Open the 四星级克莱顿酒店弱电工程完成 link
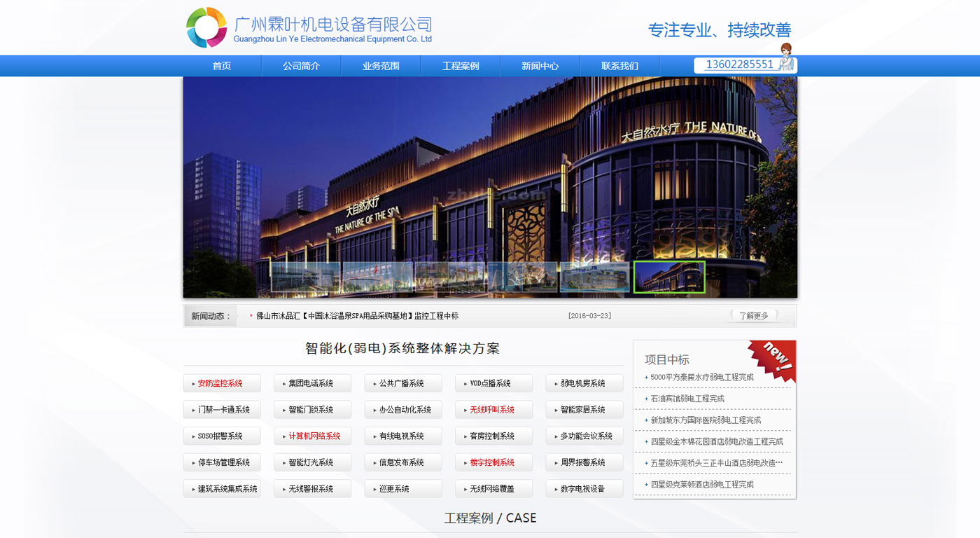This screenshot has height=538, width=980. pos(702,485)
